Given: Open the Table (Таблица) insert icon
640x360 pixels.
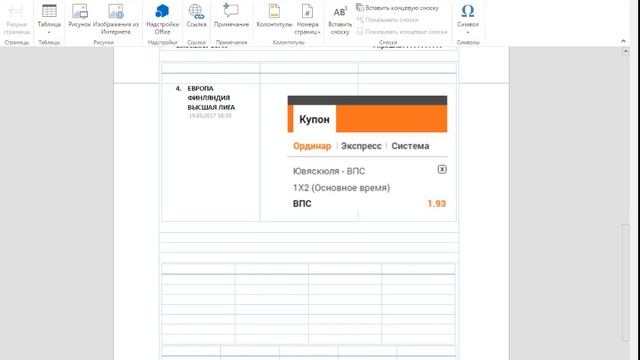Looking at the screenshot, I should pos(49,11).
